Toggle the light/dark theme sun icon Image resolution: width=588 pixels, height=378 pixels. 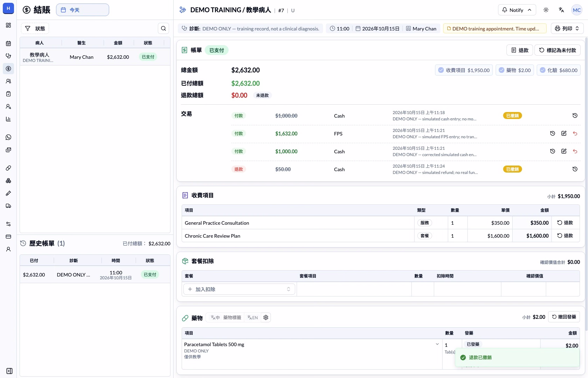click(546, 10)
